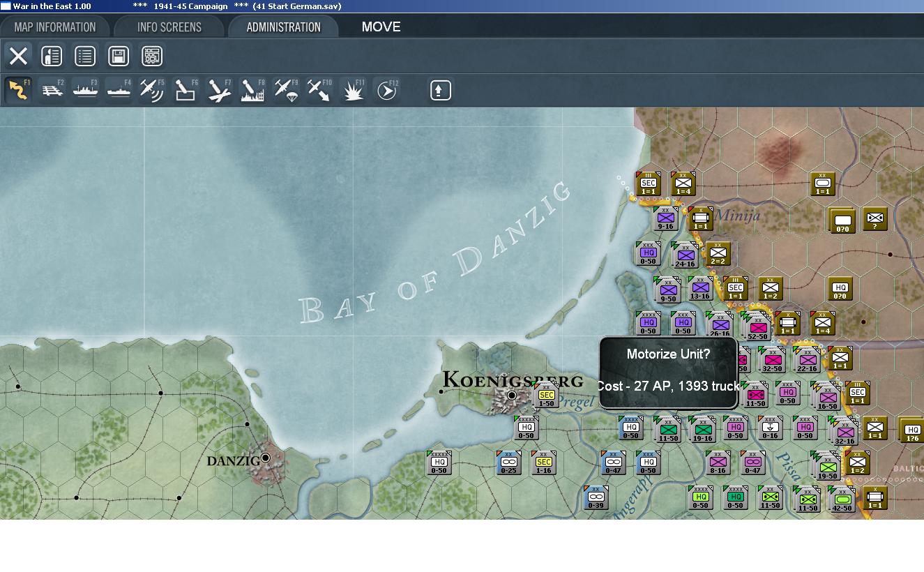This screenshot has width=924, height=572.
Task: Select the 0-16 corps unit counter
Action: coord(771,428)
